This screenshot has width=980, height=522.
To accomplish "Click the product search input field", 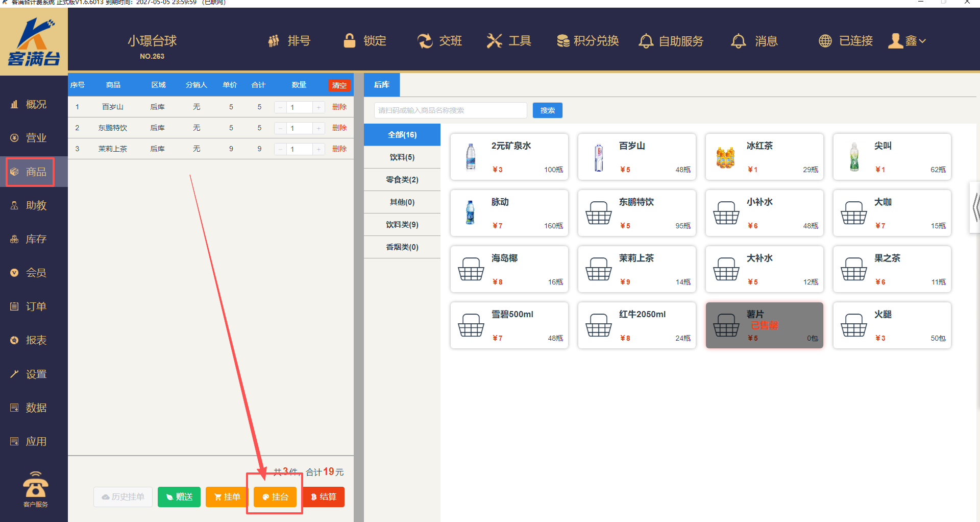I will (450, 110).
